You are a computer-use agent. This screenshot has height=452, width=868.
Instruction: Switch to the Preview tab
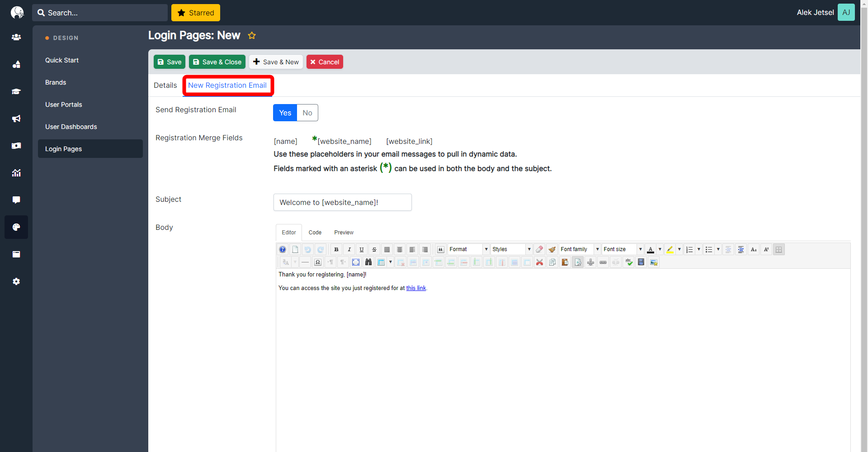344,233
